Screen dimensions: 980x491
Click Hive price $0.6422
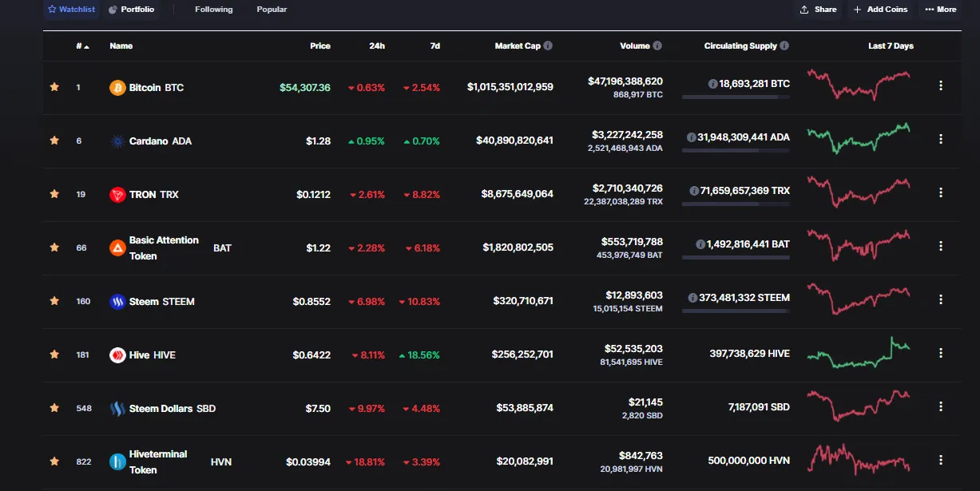[311, 355]
